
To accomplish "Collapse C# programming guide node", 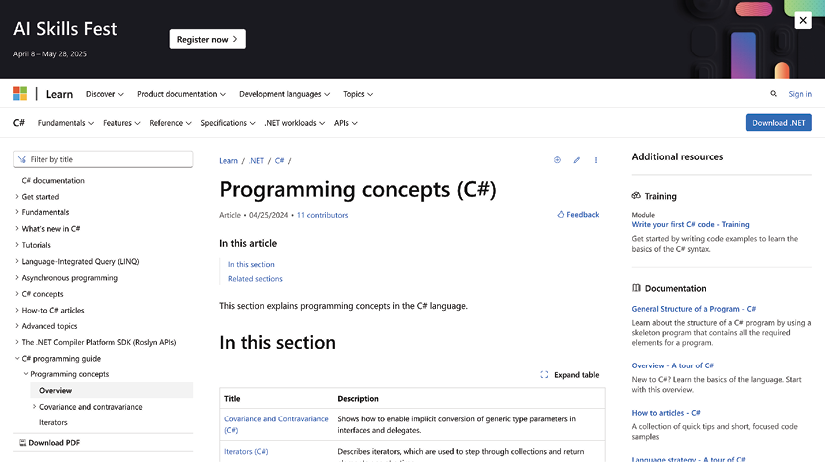I will [17, 358].
